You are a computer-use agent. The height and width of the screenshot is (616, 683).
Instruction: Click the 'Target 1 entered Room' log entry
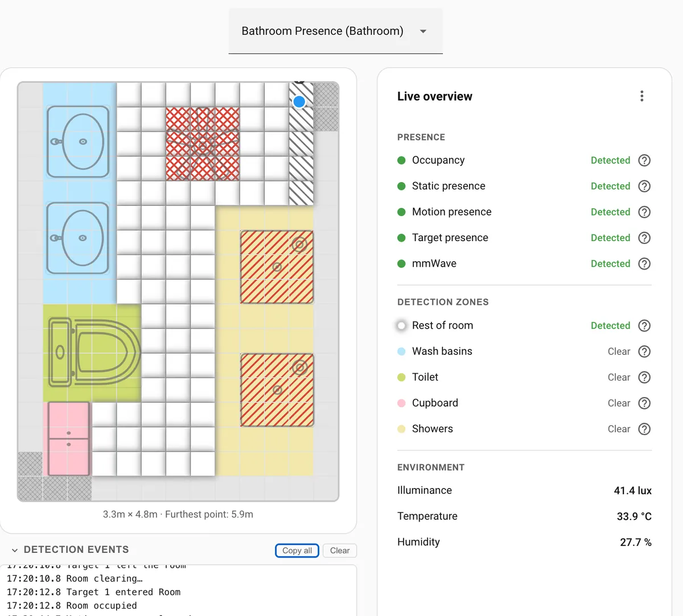93,592
